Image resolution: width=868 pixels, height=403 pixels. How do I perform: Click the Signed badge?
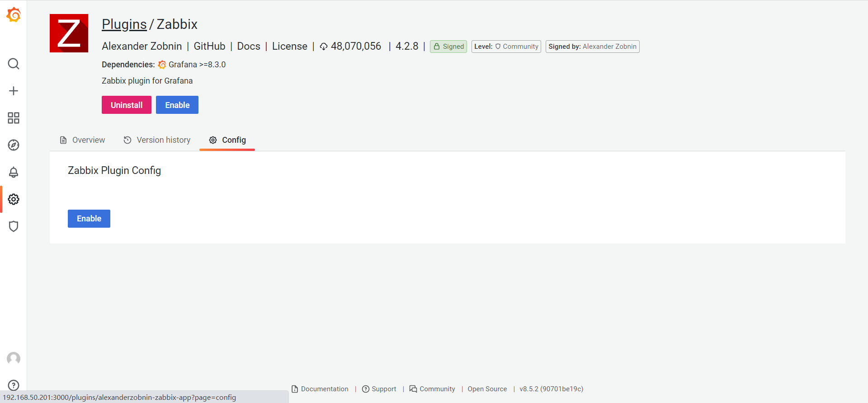[448, 47]
